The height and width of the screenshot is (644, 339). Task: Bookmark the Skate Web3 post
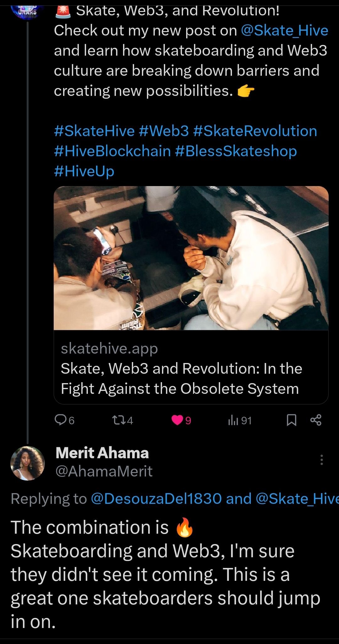click(292, 420)
